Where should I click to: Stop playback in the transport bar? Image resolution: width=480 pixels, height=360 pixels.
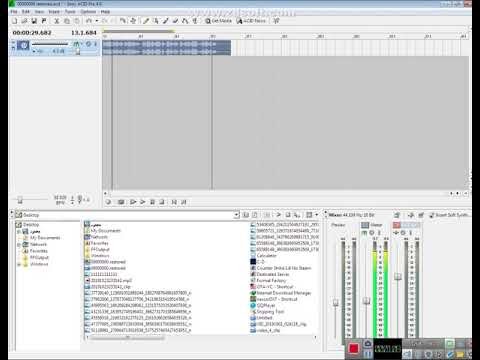coord(162,202)
